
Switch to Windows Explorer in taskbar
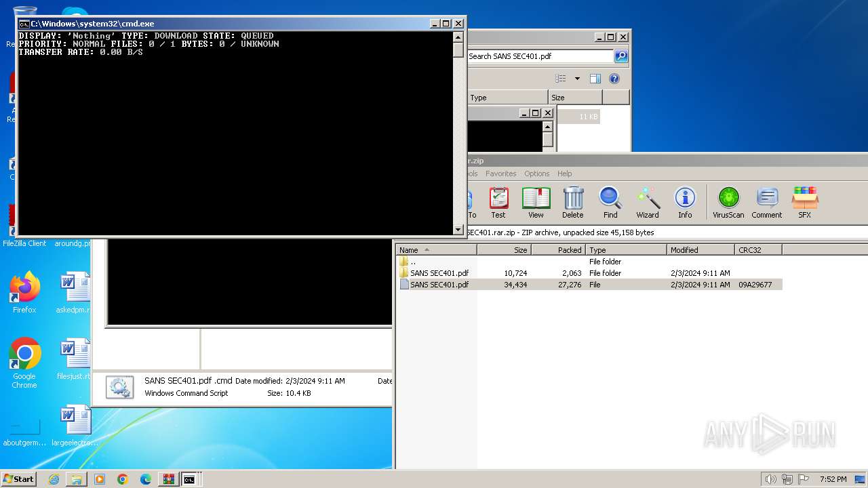pos(77,479)
